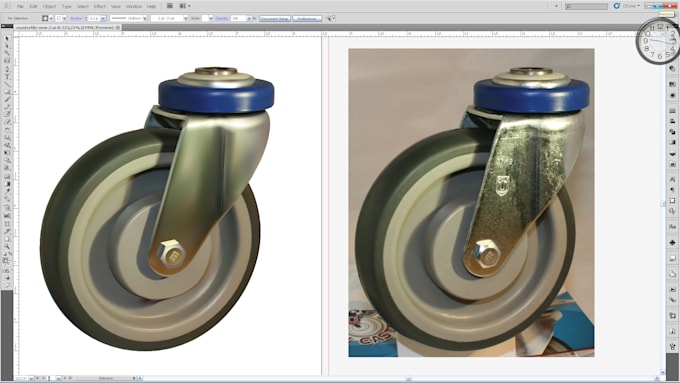The width and height of the screenshot is (680, 383).
Task: Open the Effect menu
Action: 100,6
